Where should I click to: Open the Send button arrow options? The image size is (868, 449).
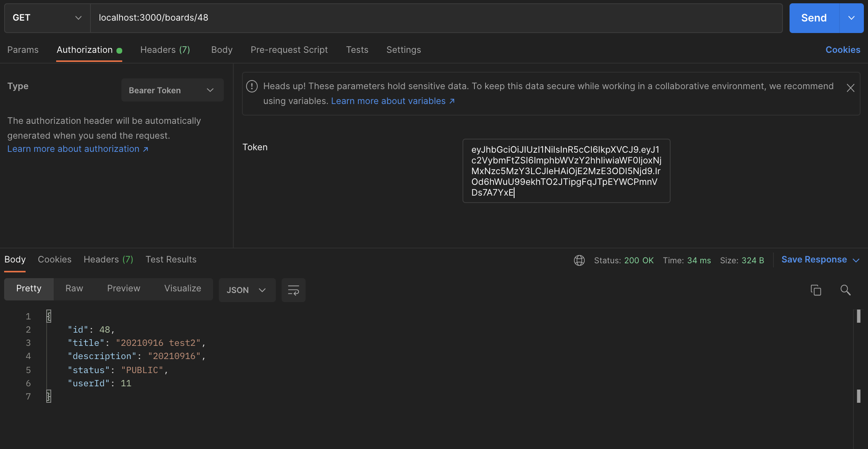(x=851, y=18)
